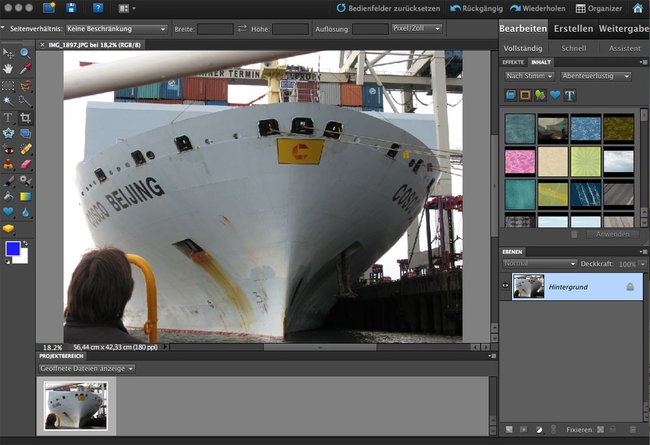Click Wiederholen to redo

537,8
